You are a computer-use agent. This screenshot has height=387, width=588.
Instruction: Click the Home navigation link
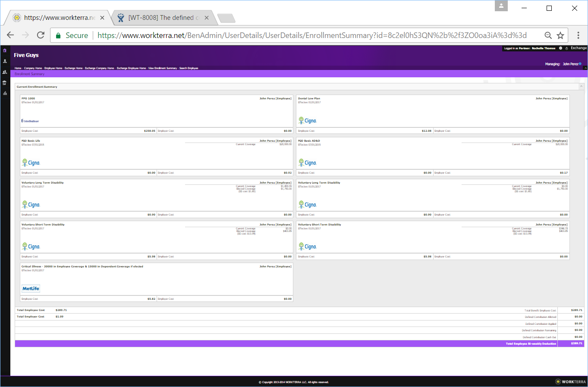(18, 68)
